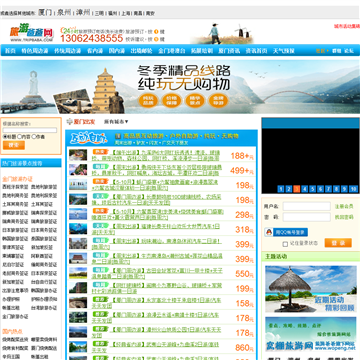Screen dimensions: 360x360
Task: Click into the 用户名 input field
Action: click(307, 206)
